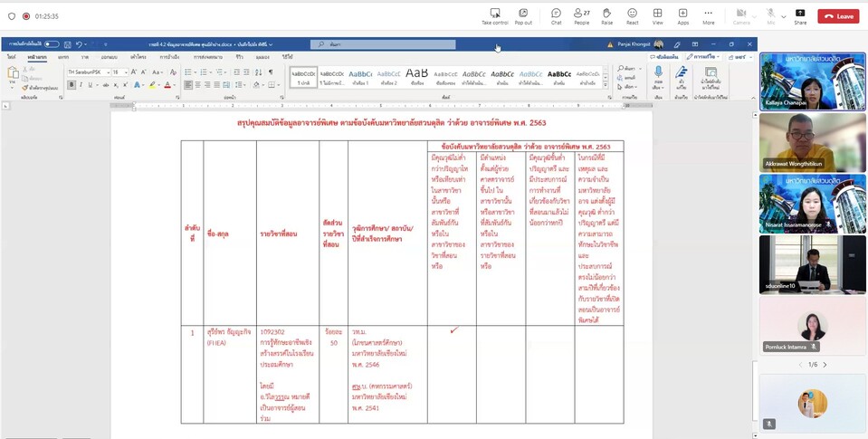Pop out the shared content
The width and height of the screenshot is (868, 439).
523,16
